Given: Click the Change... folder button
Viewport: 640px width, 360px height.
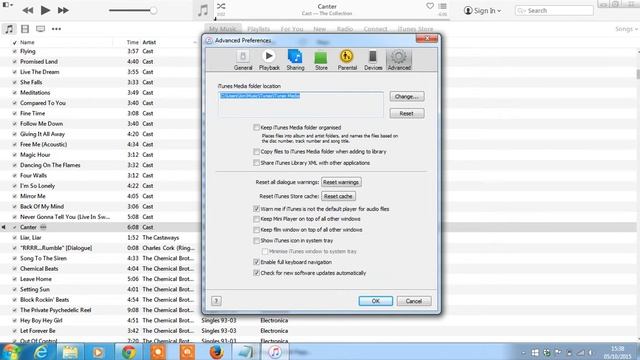Looking at the screenshot, I should pyautogui.click(x=407, y=97).
